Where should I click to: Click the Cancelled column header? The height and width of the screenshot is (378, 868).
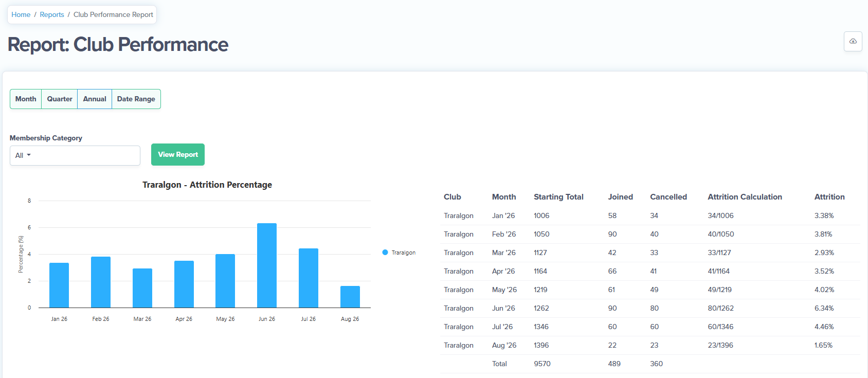[668, 197]
